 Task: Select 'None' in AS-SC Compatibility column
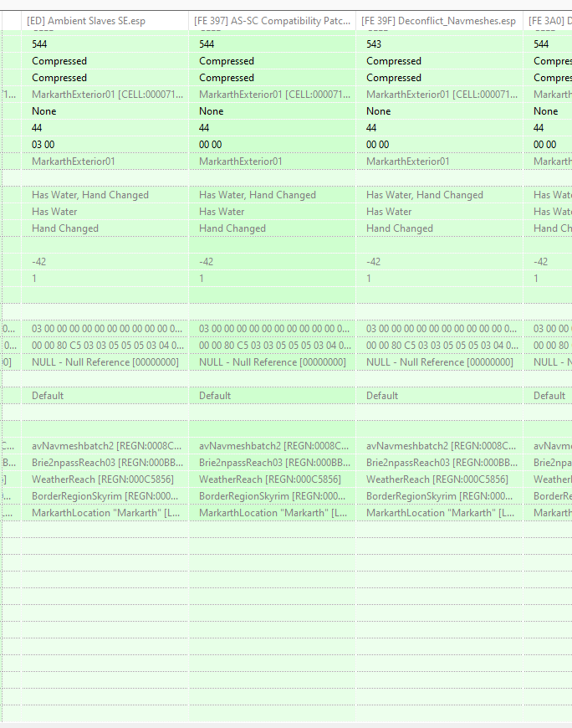pos(211,111)
